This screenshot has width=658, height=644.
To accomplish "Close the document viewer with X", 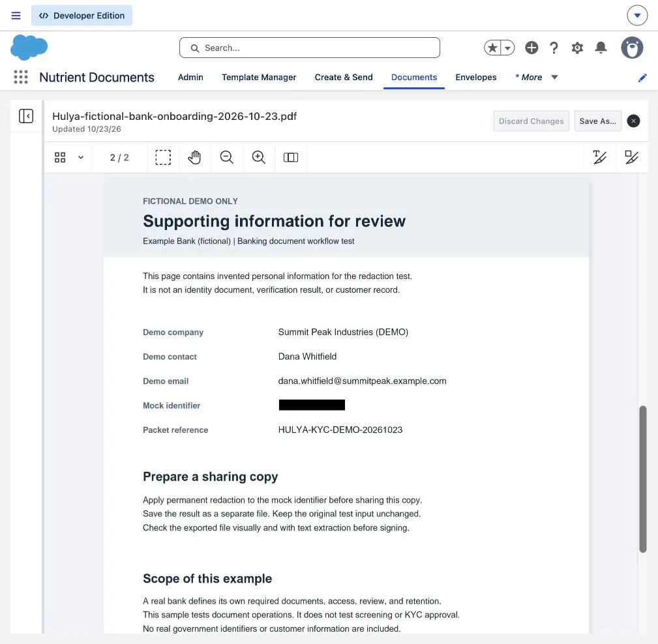I will tap(633, 121).
